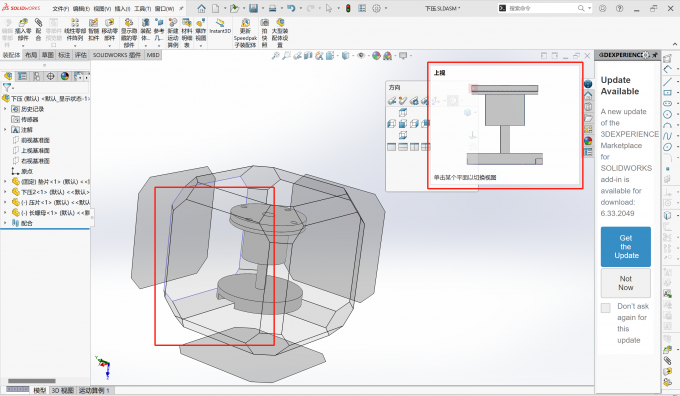Click the Home icon in top toolbar
Image resolution: width=680 pixels, height=396 pixels.
[x=202, y=8]
